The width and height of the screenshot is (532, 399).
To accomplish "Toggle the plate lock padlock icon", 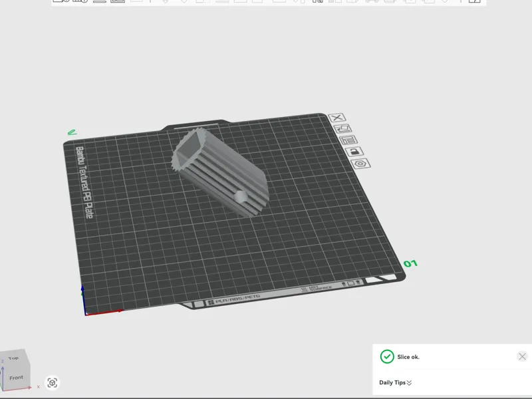I will pyautogui.click(x=354, y=152).
